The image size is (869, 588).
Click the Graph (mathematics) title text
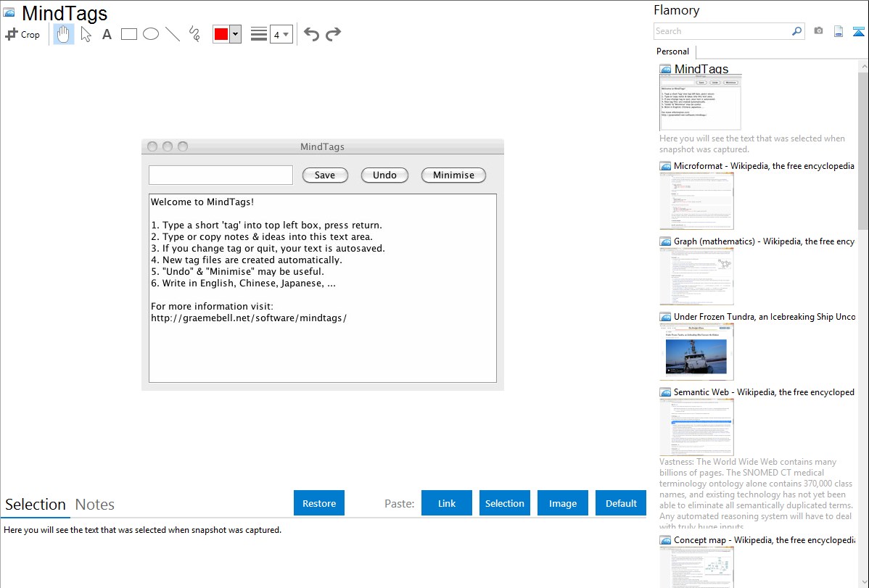click(764, 241)
